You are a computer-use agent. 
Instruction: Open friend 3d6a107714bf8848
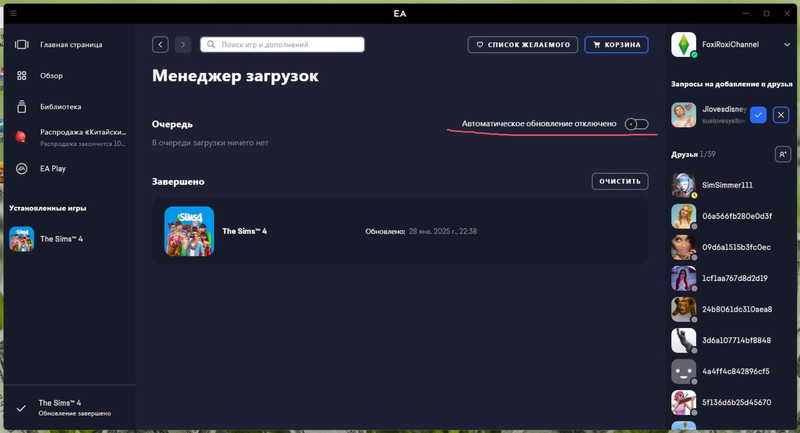click(x=736, y=340)
